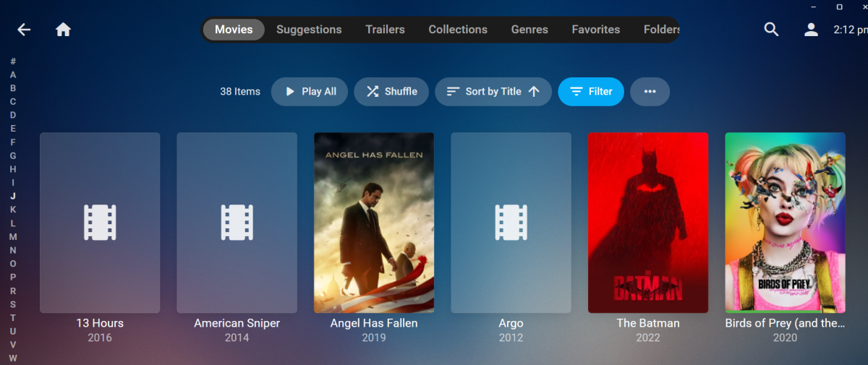Open the user profile icon
Image resolution: width=868 pixels, height=365 pixels.
pyautogui.click(x=812, y=30)
